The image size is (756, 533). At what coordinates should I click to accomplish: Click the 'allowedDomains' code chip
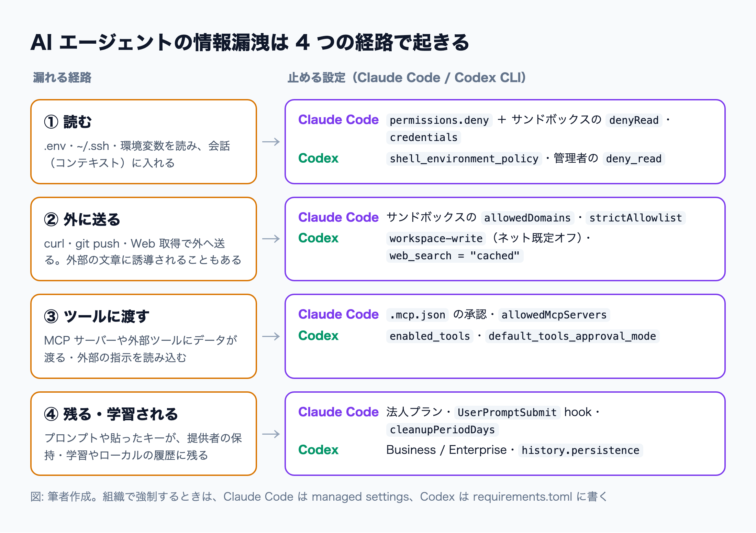tap(527, 218)
